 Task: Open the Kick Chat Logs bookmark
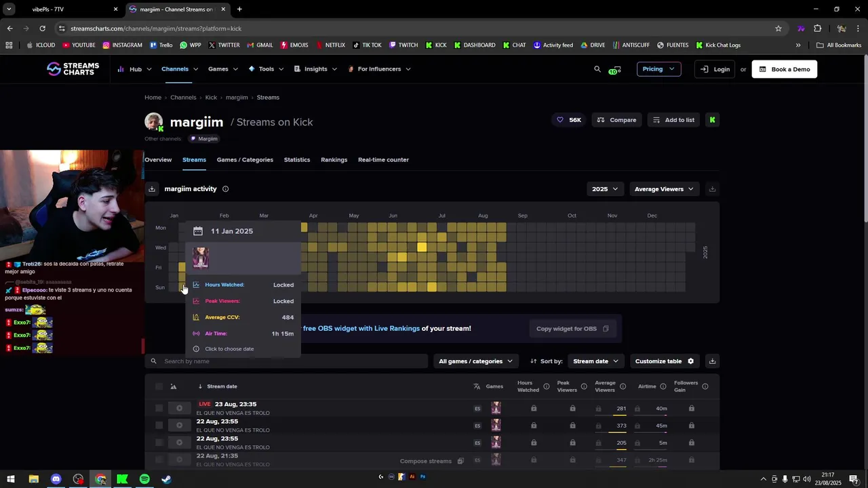coord(717,45)
